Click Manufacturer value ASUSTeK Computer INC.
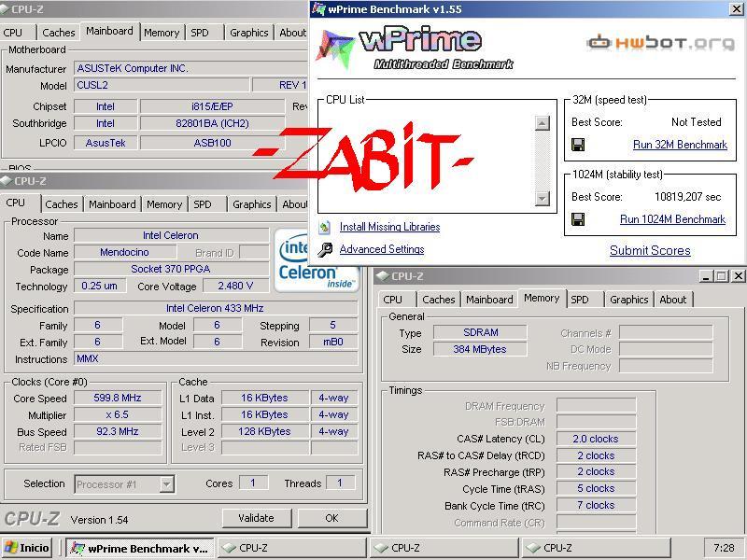 [190, 68]
